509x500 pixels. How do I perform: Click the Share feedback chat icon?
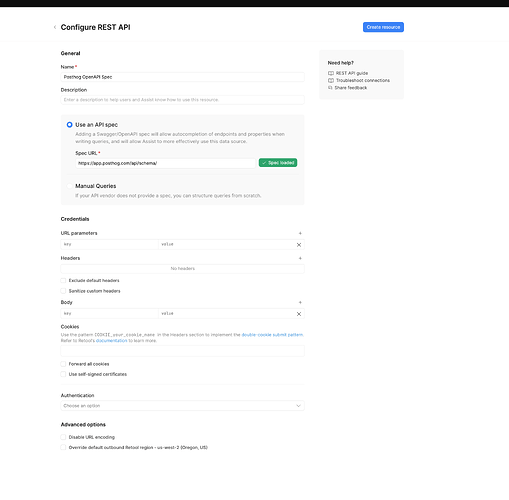pyautogui.click(x=330, y=88)
